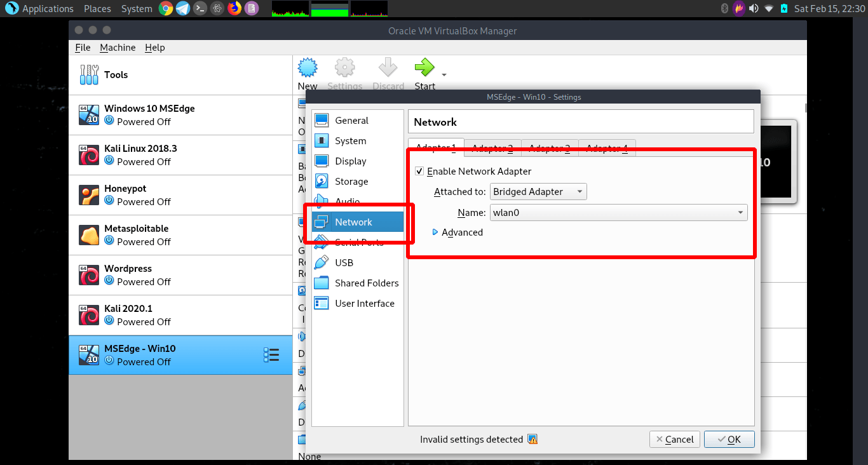The image size is (868, 465).
Task: Select the Storage settings category
Action: tap(358, 182)
